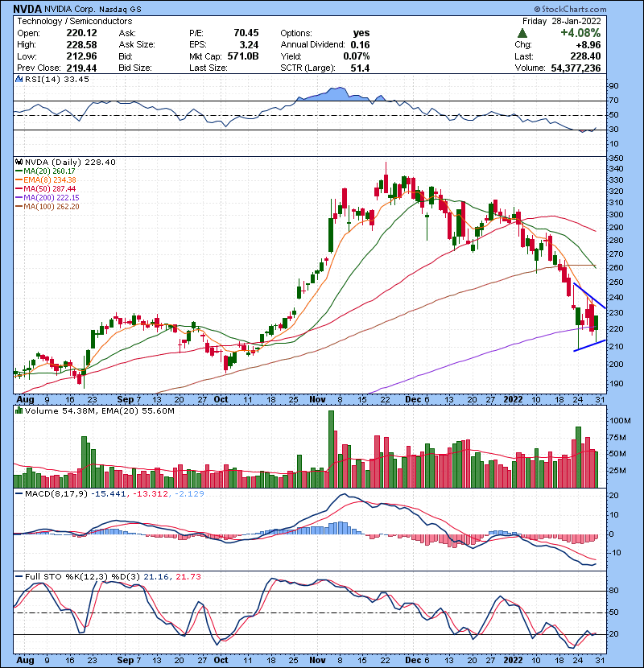The height and width of the screenshot is (668, 644).
Task: Click the Dec marker on price chart axis
Action: (x=413, y=400)
